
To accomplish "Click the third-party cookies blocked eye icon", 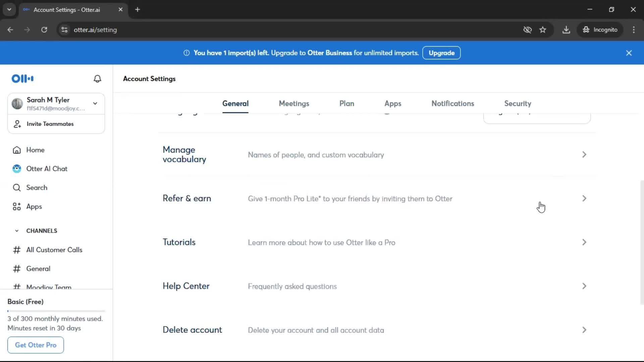I will coord(527,30).
